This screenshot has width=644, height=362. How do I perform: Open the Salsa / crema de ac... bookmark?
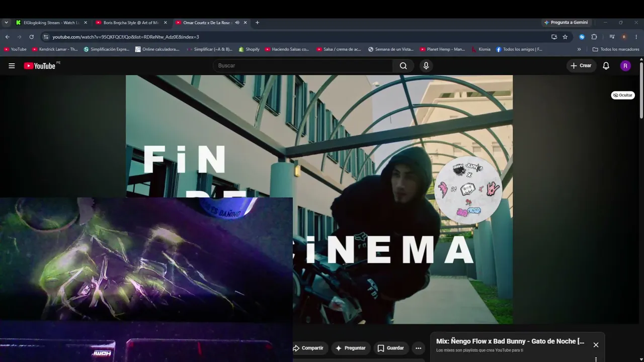[x=339, y=49]
